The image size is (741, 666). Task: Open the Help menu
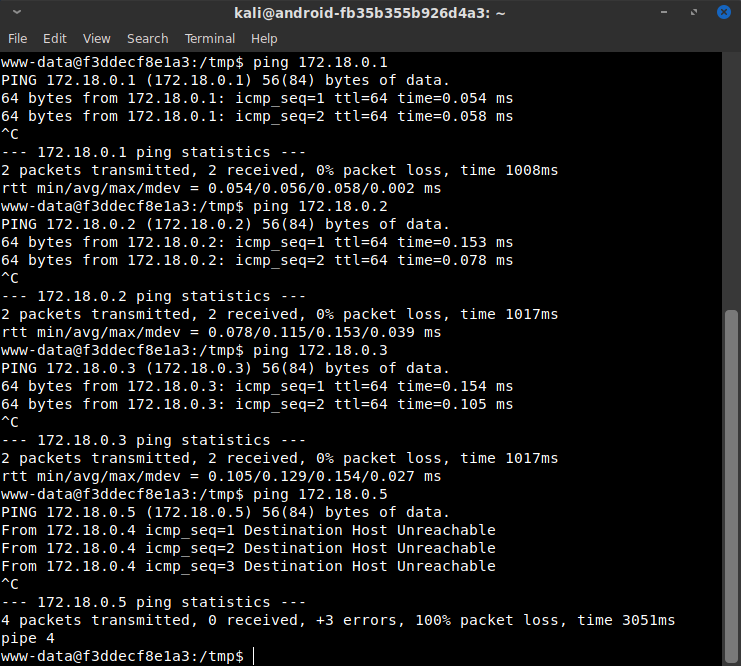(x=264, y=38)
